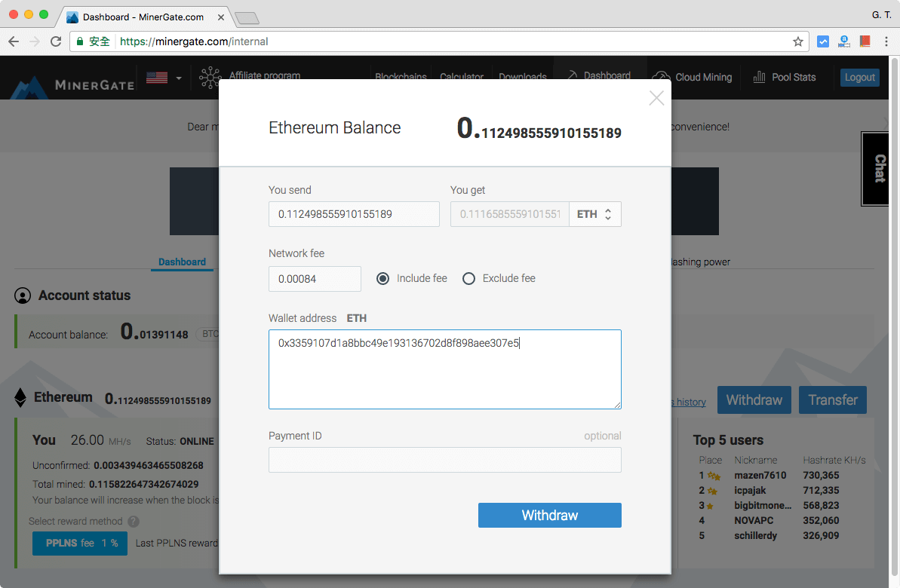Image resolution: width=900 pixels, height=588 pixels.
Task: Click the Transfer button
Action: [x=832, y=400]
